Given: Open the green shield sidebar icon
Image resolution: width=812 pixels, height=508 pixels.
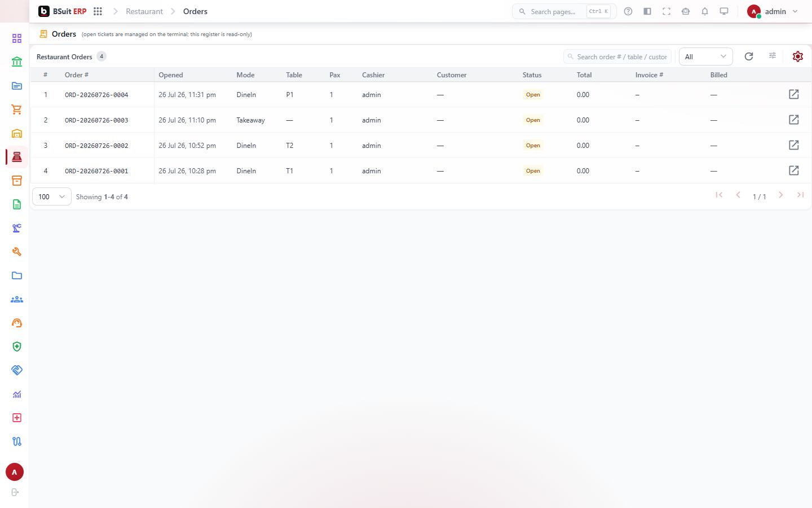Looking at the screenshot, I should pos(17,347).
